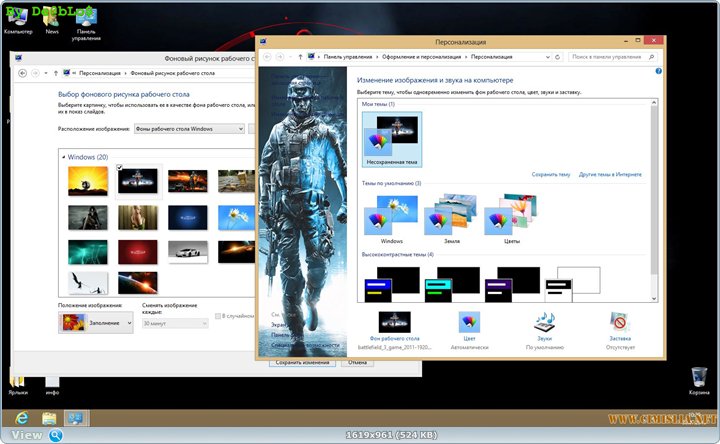
Task: Click the Сохранить тему link
Action: pyautogui.click(x=550, y=173)
